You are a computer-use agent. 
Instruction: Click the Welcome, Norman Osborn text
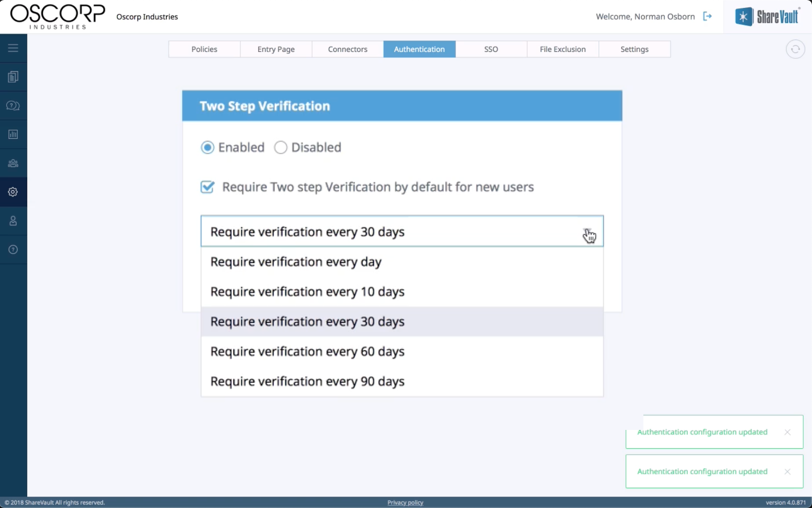pos(645,16)
